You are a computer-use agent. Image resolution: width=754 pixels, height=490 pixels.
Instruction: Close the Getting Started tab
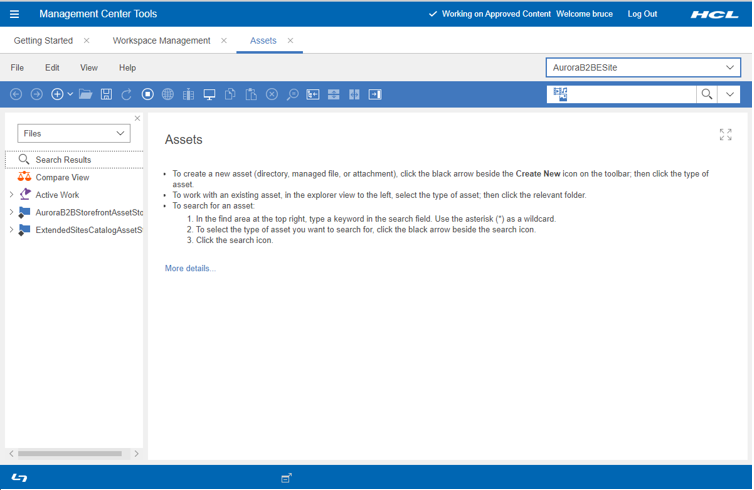click(87, 41)
